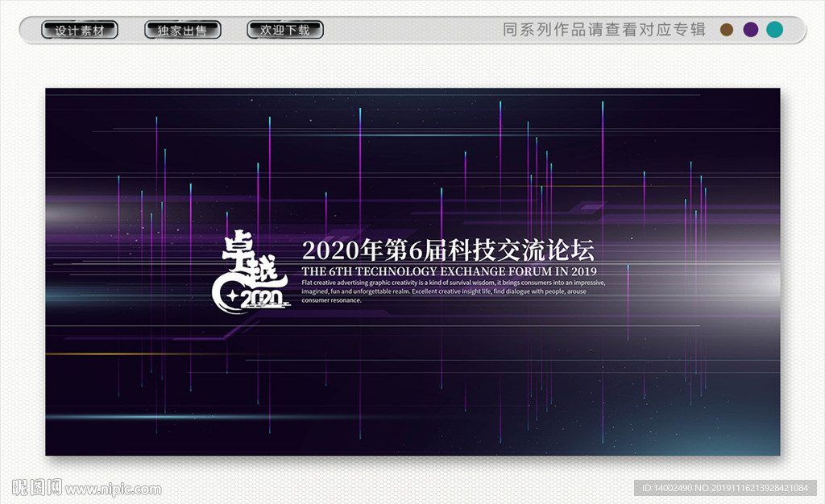Select the 欢迎下载 button
Screen dimensions: 825x504
point(284,31)
